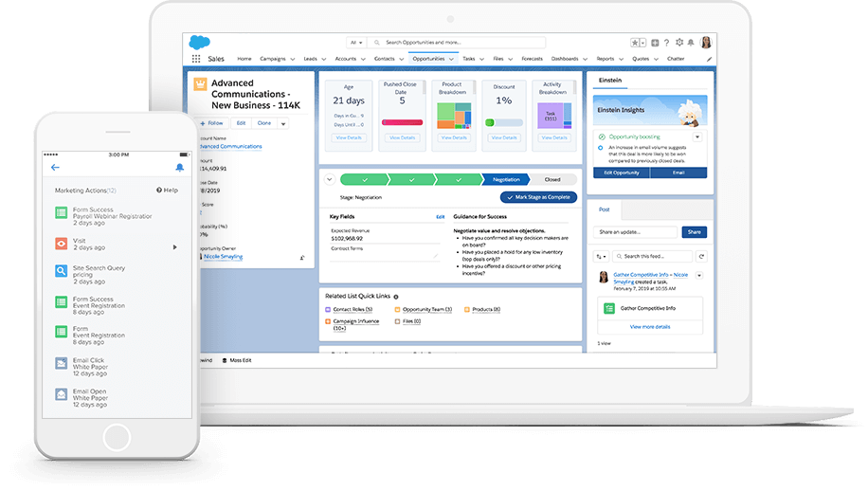Click the Opportunity boosting status icon
This screenshot has height=491, width=868.
click(x=602, y=136)
